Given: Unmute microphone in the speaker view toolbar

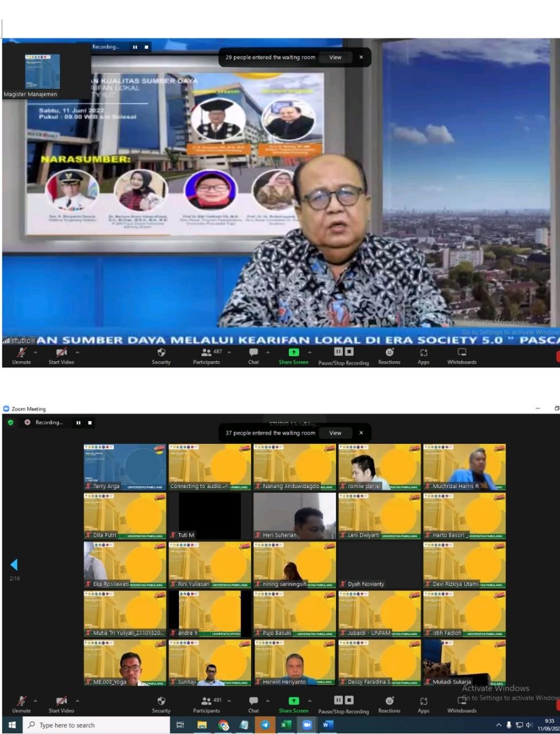Looking at the screenshot, I should [x=22, y=356].
